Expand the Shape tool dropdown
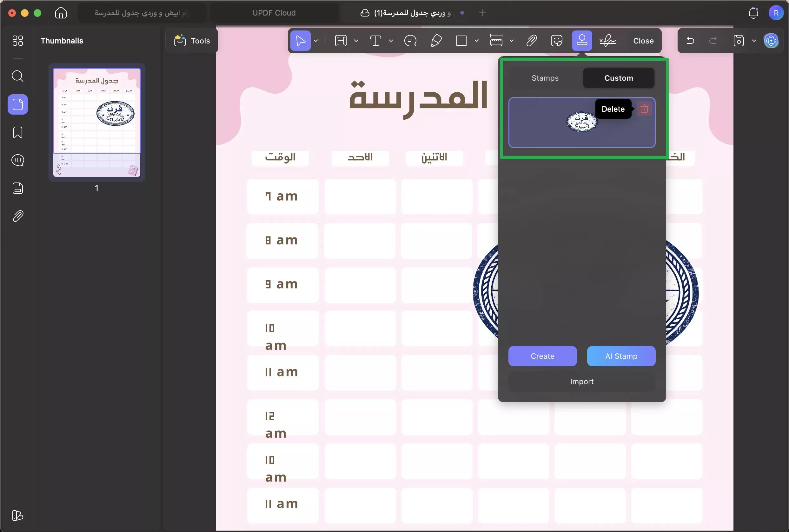This screenshot has height=532, width=789. 477,41
